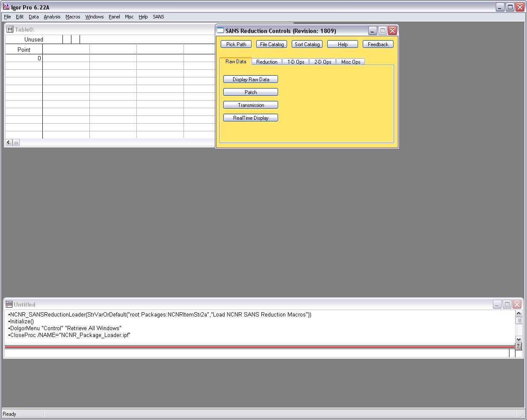Open the SANS menu

(158, 17)
